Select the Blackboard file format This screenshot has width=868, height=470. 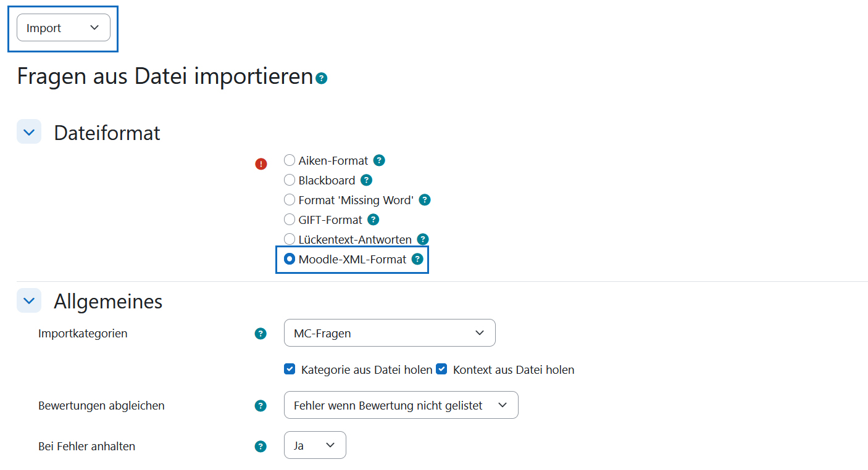(290, 180)
